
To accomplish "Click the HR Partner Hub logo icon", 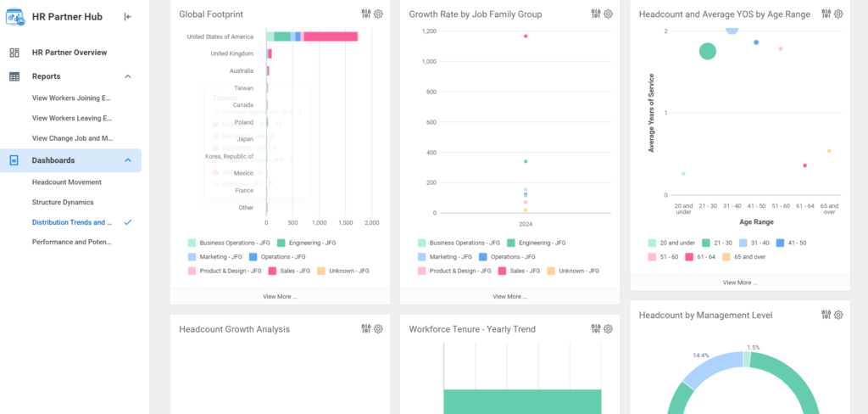I will [15, 17].
